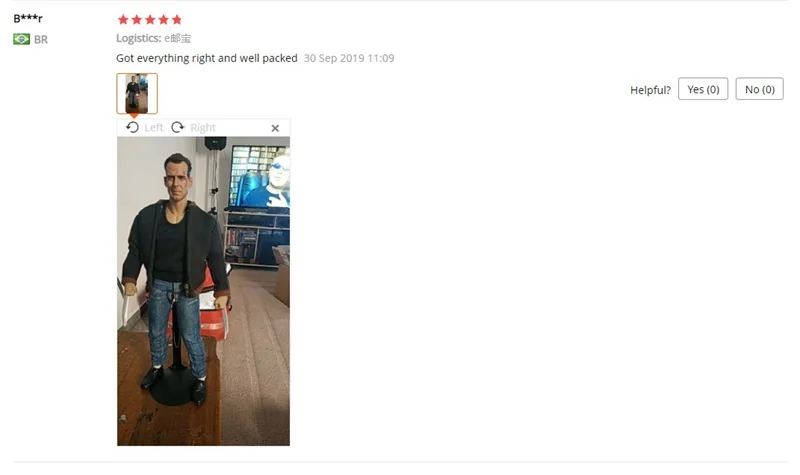Click the BR country code text

point(41,40)
